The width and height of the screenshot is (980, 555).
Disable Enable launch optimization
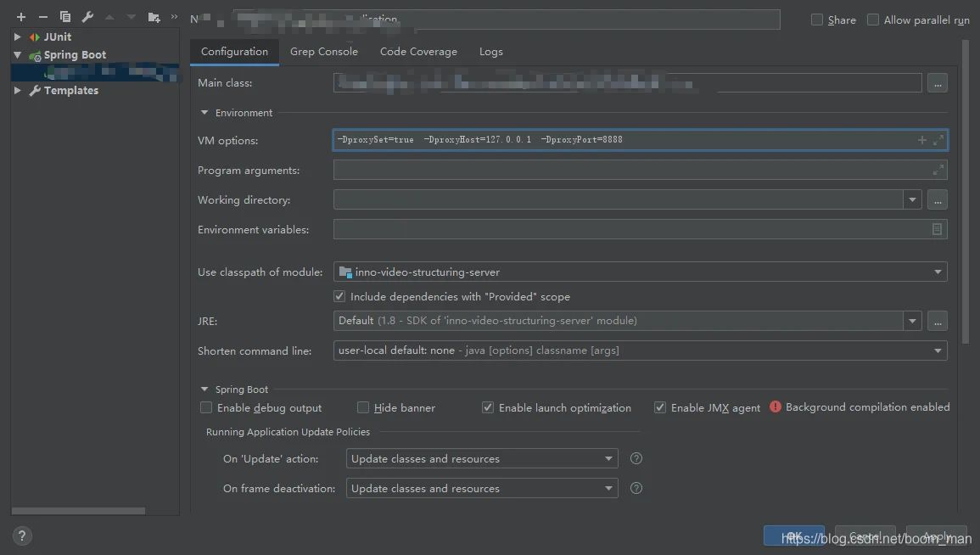pyautogui.click(x=488, y=407)
